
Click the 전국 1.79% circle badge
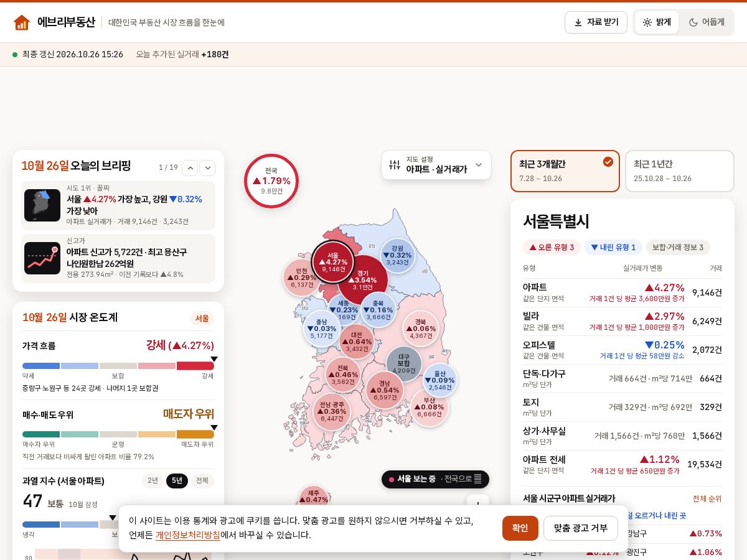pos(271,181)
